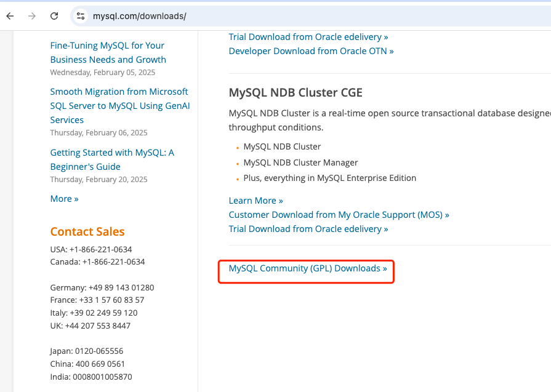Click the More » link in sidebar
This screenshot has width=551, height=392.
click(x=64, y=199)
